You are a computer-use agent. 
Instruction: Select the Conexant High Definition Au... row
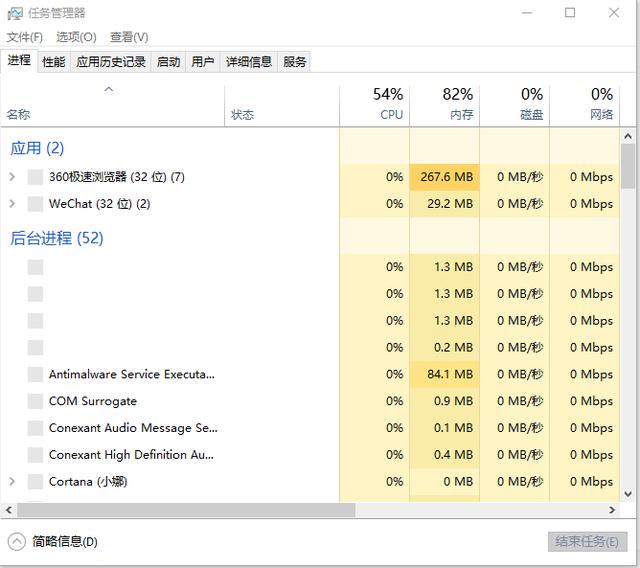(310, 455)
